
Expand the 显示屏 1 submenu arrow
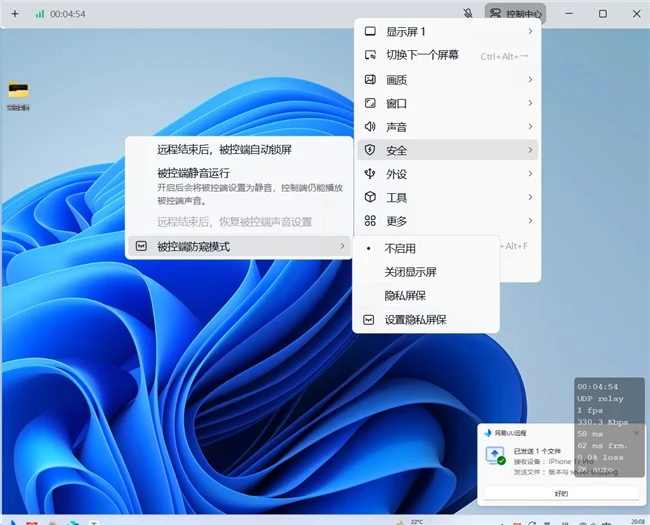click(530, 32)
